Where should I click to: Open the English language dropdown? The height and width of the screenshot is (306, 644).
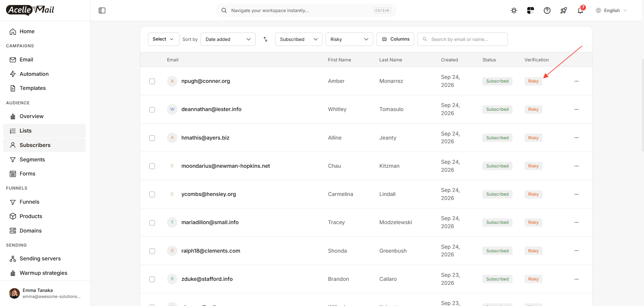pyautogui.click(x=611, y=10)
